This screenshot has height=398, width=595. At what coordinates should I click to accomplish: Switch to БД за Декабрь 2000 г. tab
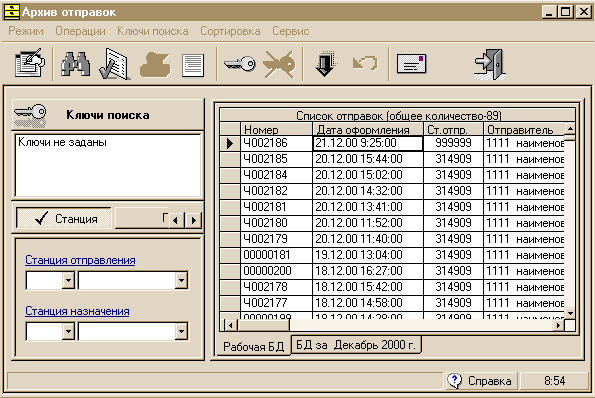356,345
